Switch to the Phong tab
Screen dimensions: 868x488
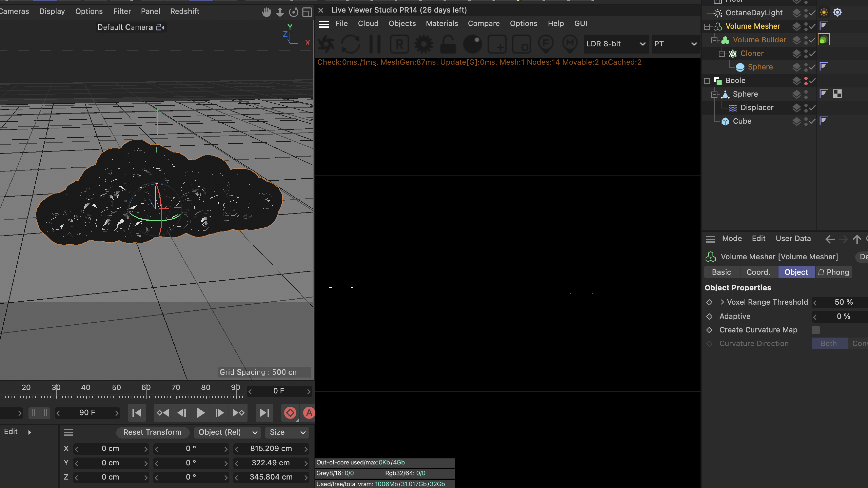pyautogui.click(x=834, y=272)
